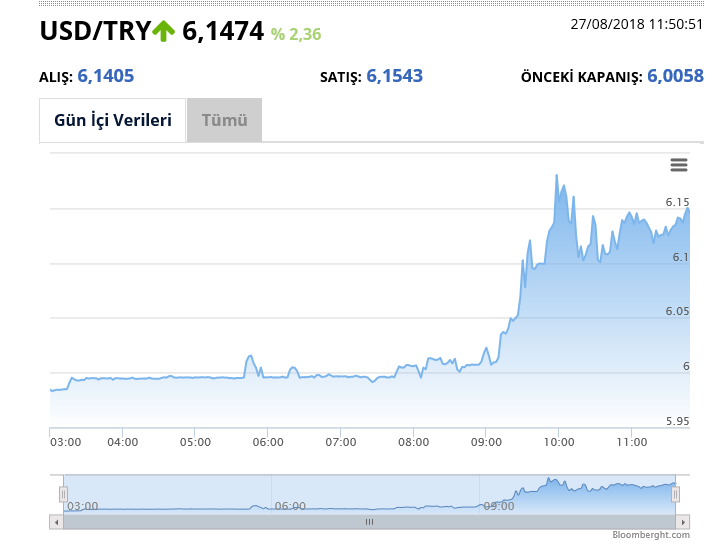Click the 10:00 x-axis label
715x548 pixels.
(x=559, y=442)
